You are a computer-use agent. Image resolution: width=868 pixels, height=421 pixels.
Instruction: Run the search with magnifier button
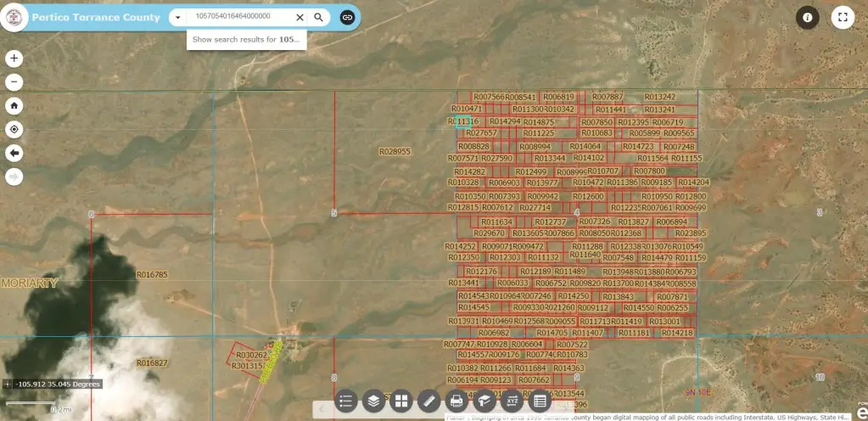[x=318, y=17]
